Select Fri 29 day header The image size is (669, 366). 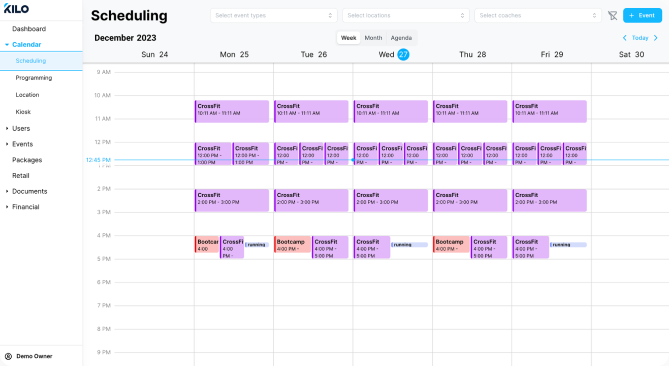(x=552, y=55)
